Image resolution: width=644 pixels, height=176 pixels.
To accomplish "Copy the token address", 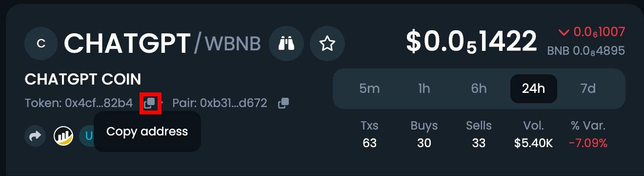I will pyautogui.click(x=150, y=103).
